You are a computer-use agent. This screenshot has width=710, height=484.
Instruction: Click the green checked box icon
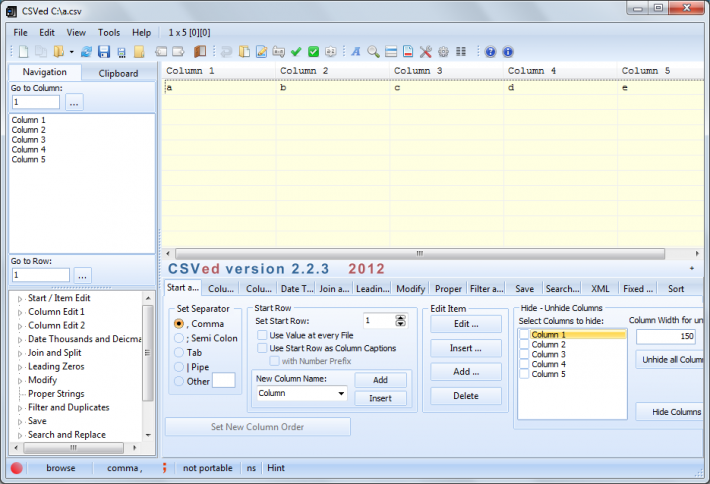[313, 52]
